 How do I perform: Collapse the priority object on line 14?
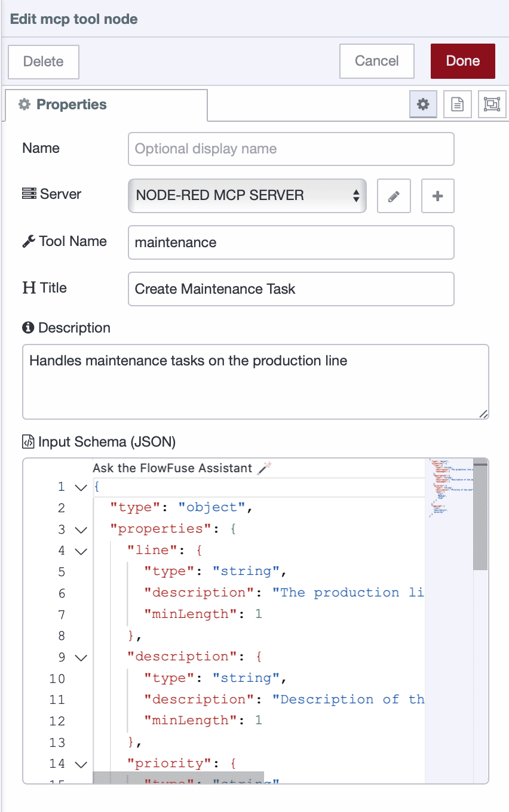click(x=81, y=764)
